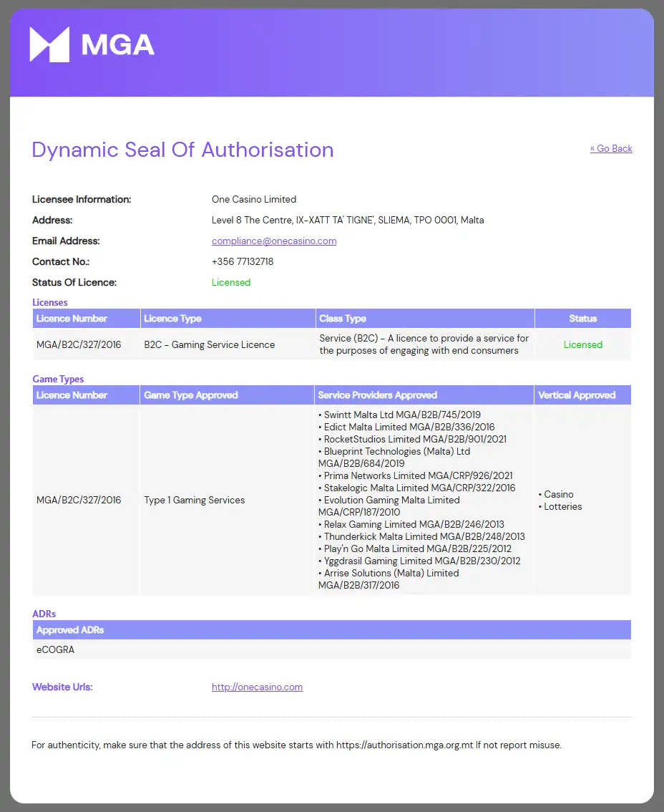This screenshot has height=812, width=664.
Task: Click the Licence Type column header
Action: click(x=228, y=319)
